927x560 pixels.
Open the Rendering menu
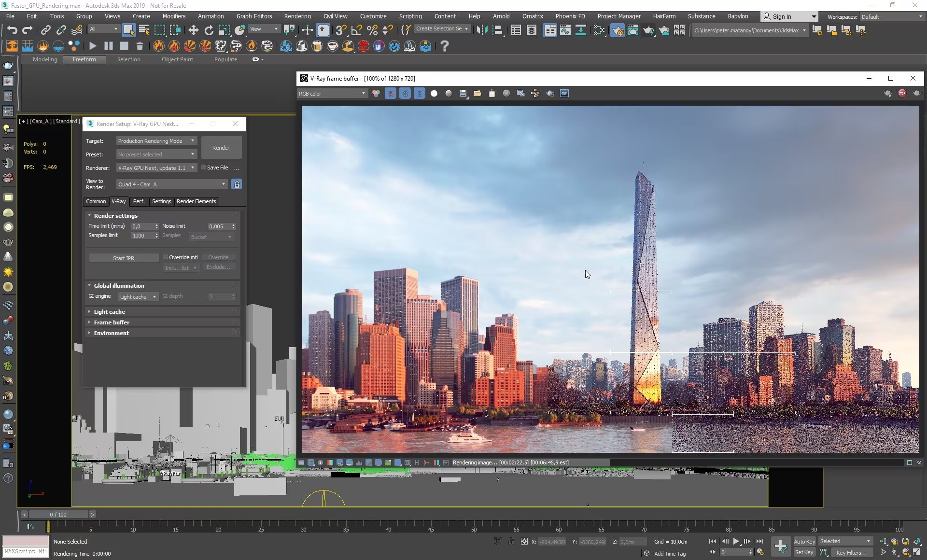pos(297,16)
